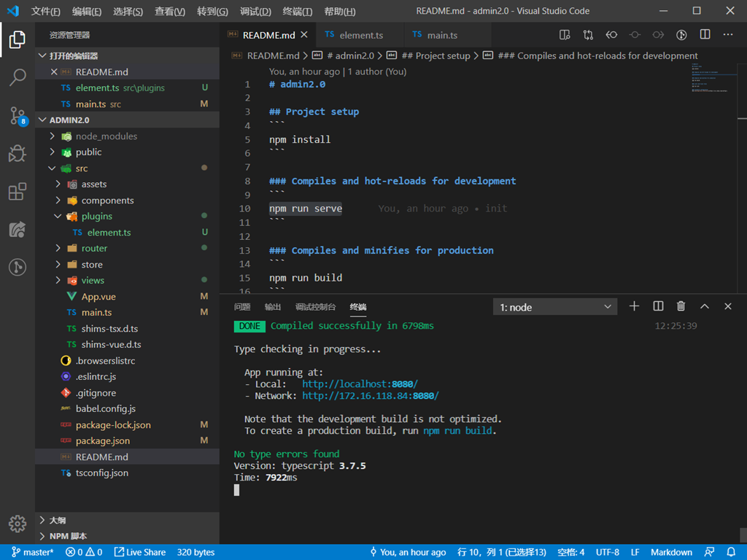Open the terminal selector dropdown '1: node'

point(555,307)
